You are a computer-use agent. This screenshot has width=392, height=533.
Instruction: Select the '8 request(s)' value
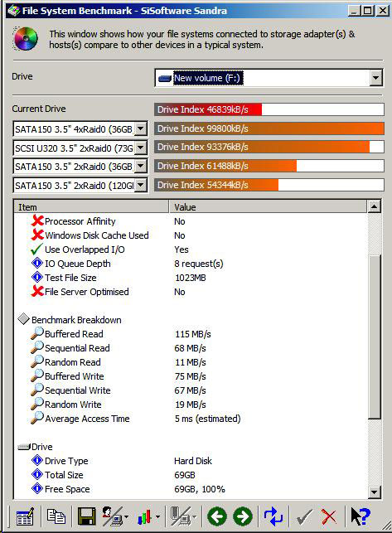tap(199, 264)
